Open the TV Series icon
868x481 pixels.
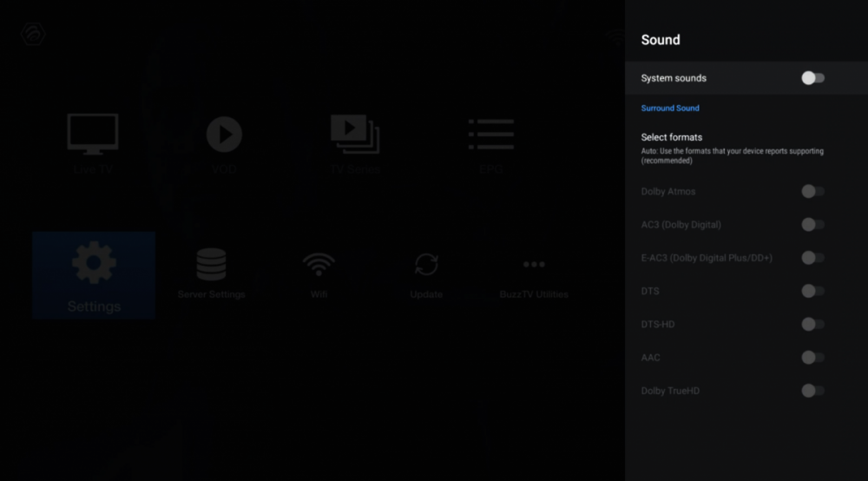354,135
